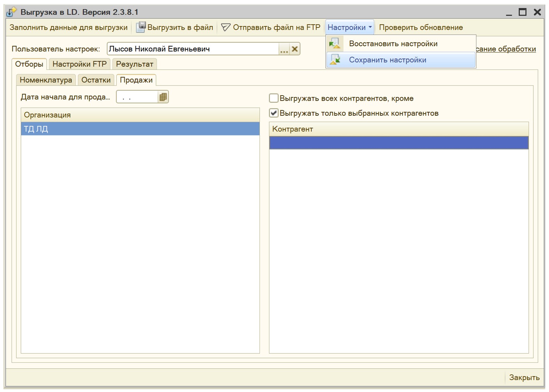Open calendar picker for sales start date
This screenshot has height=392, width=549.
click(163, 97)
